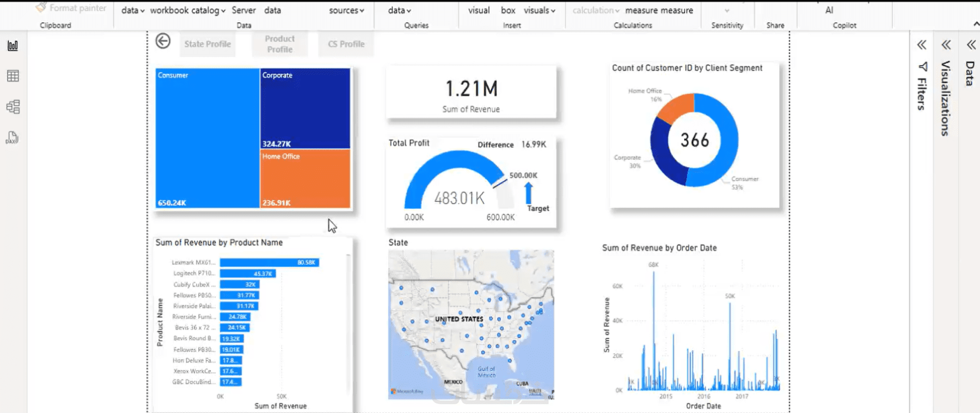Expand the Visualizations pane chevron

[946, 45]
